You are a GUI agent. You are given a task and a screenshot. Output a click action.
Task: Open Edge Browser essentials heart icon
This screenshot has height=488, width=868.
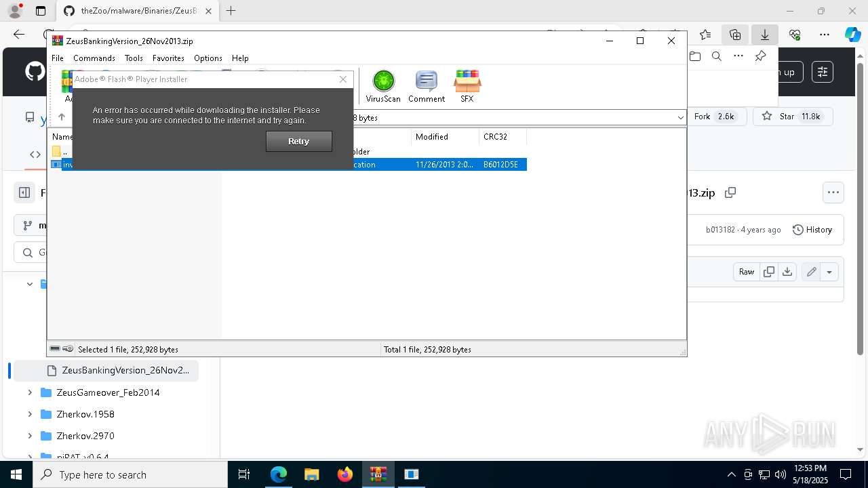pyautogui.click(x=795, y=35)
